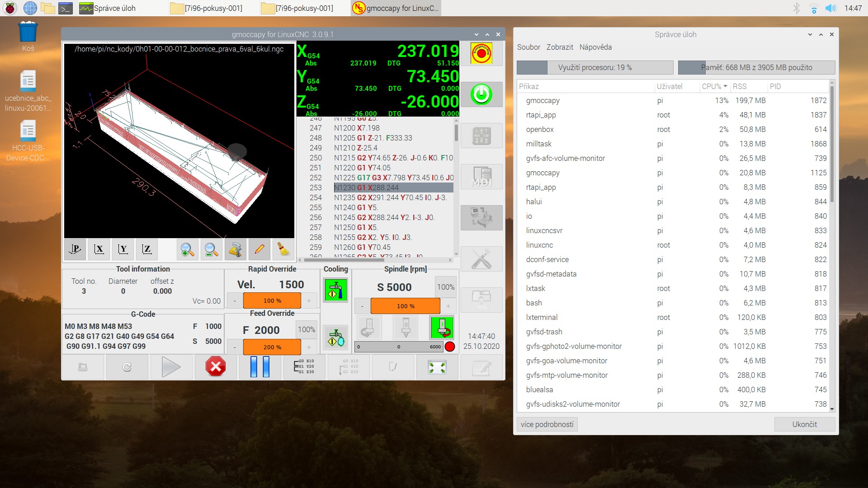
Task: Clear the live plot with broom icon
Action: pyautogui.click(x=283, y=249)
